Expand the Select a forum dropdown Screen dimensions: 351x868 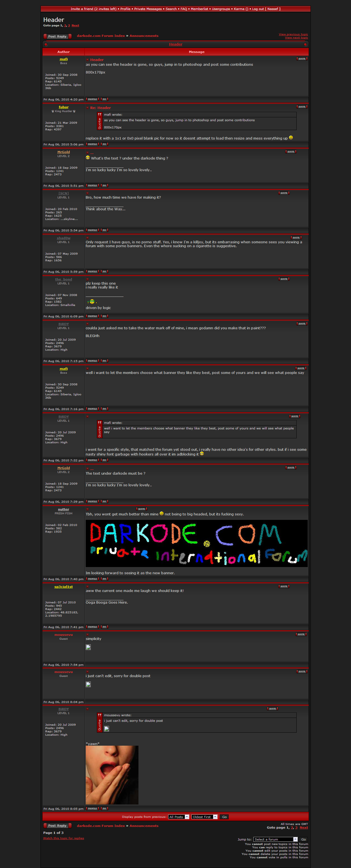(276, 839)
